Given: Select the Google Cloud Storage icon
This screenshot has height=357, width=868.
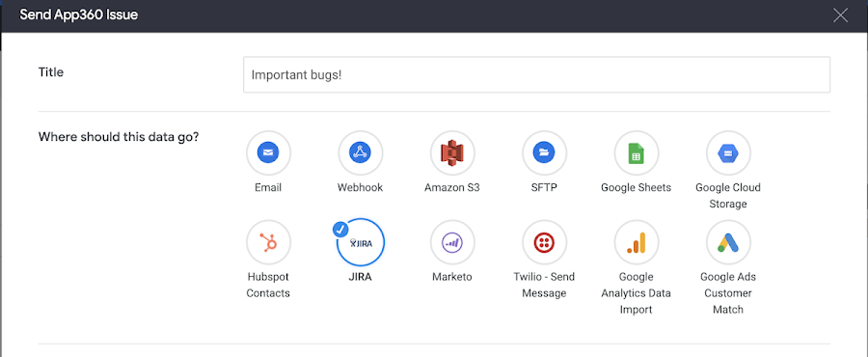Looking at the screenshot, I should point(728,152).
